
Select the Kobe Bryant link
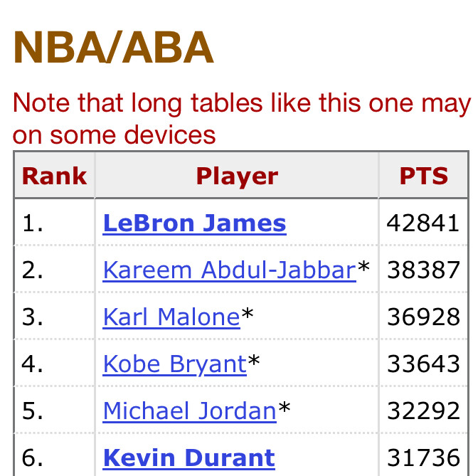[174, 364]
